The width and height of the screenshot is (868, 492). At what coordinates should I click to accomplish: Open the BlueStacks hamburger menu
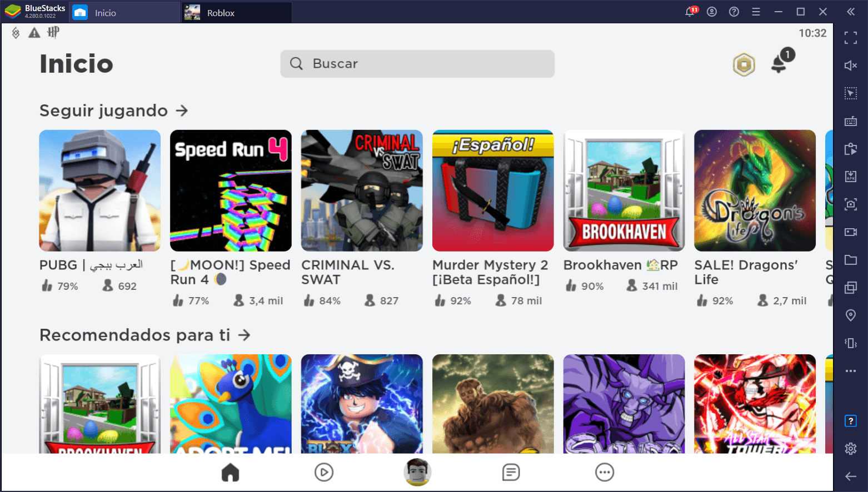pos(756,12)
